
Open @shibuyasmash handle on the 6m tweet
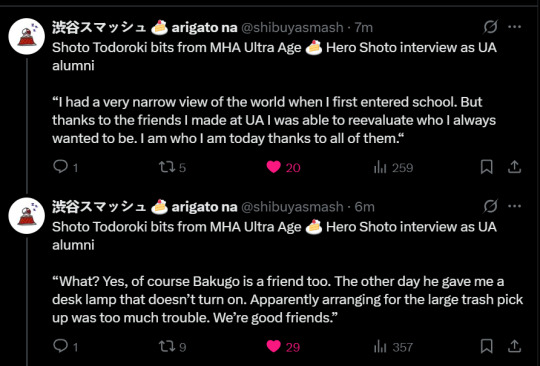tap(292, 207)
